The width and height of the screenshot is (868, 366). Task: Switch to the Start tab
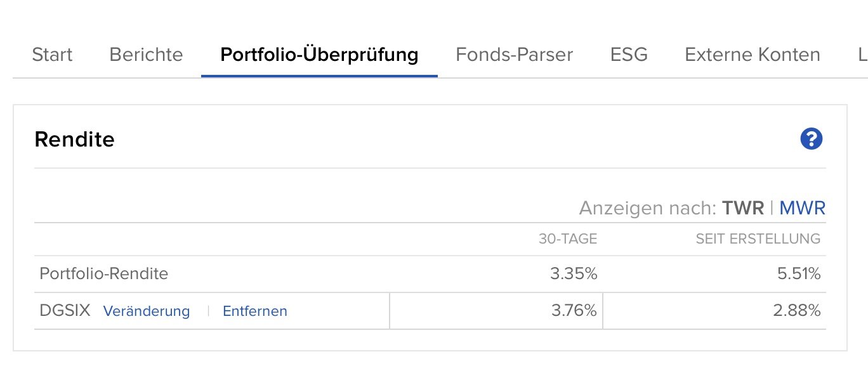pyautogui.click(x=52, y=55)
